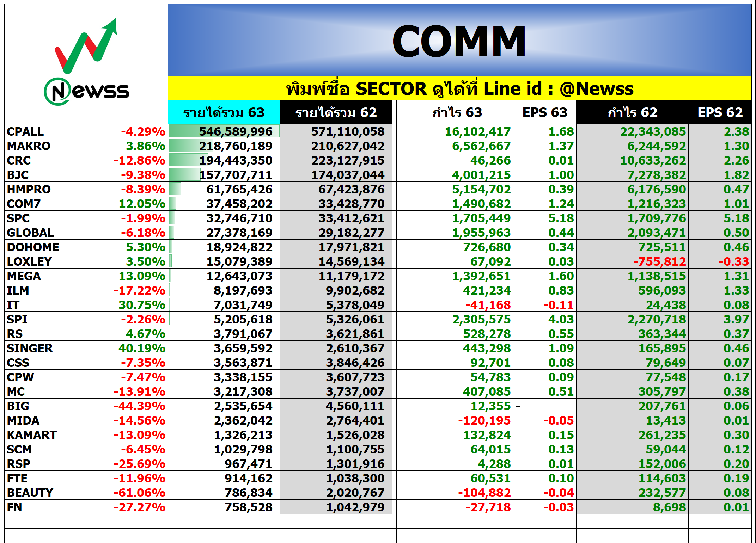Click CPALL EPS 62 value 2.38
This screenshot has width=756, height=543.
click(720, 131)
